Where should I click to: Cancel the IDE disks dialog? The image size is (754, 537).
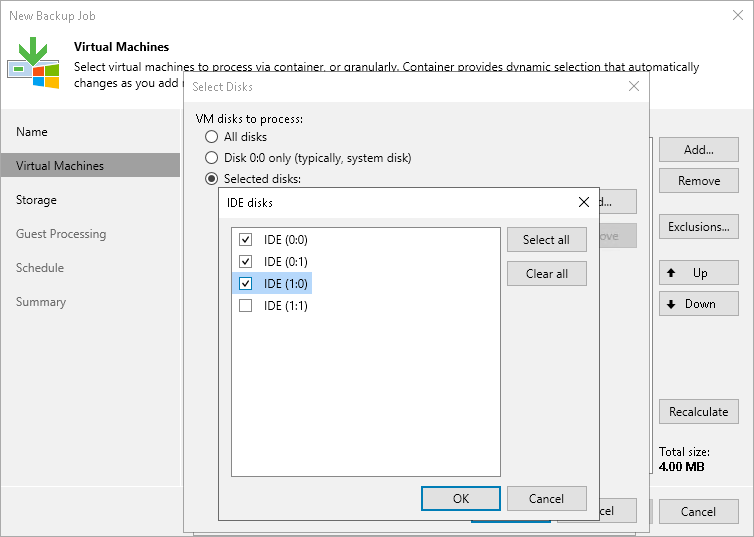point(547,499)
